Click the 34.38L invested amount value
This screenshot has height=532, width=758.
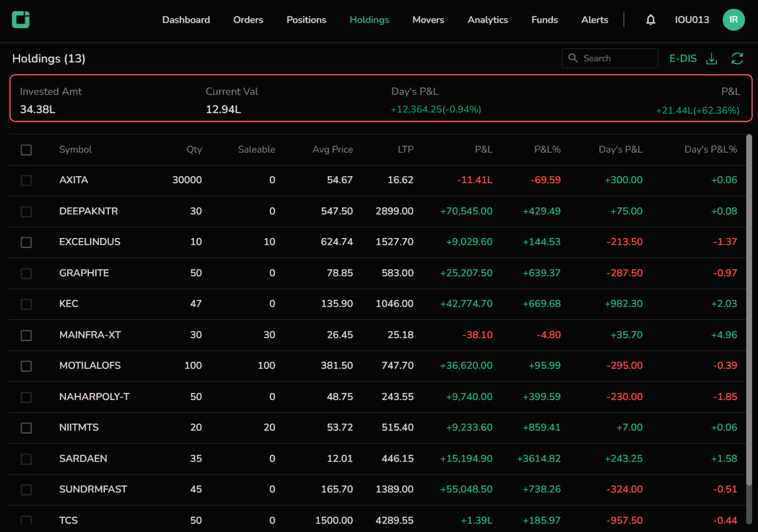pyautogui.click(x=38, y=109)
